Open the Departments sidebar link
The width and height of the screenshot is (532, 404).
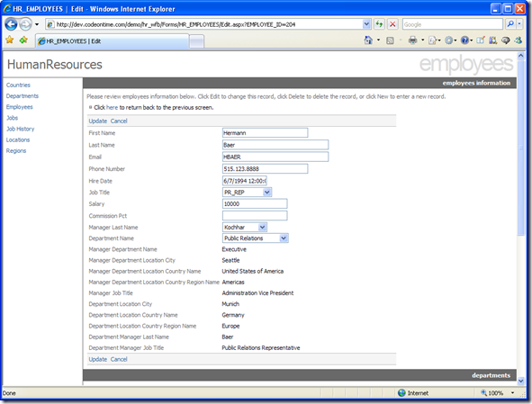(x=22, y=96)
